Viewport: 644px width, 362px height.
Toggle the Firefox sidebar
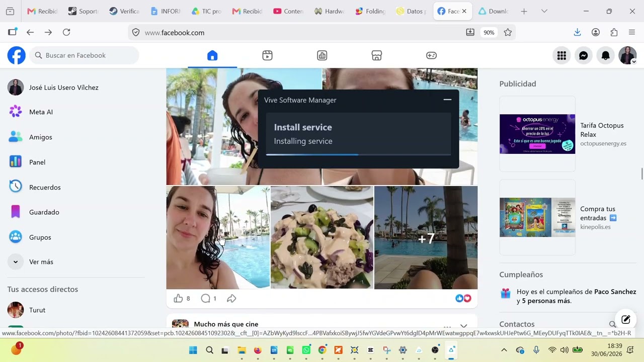click(12, 32)
